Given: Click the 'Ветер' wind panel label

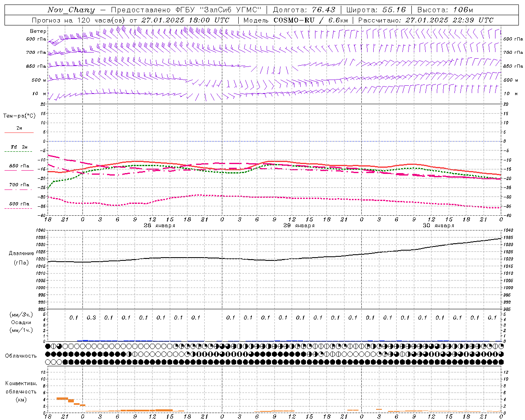Looking at the screenshot, I should (38, 31).
